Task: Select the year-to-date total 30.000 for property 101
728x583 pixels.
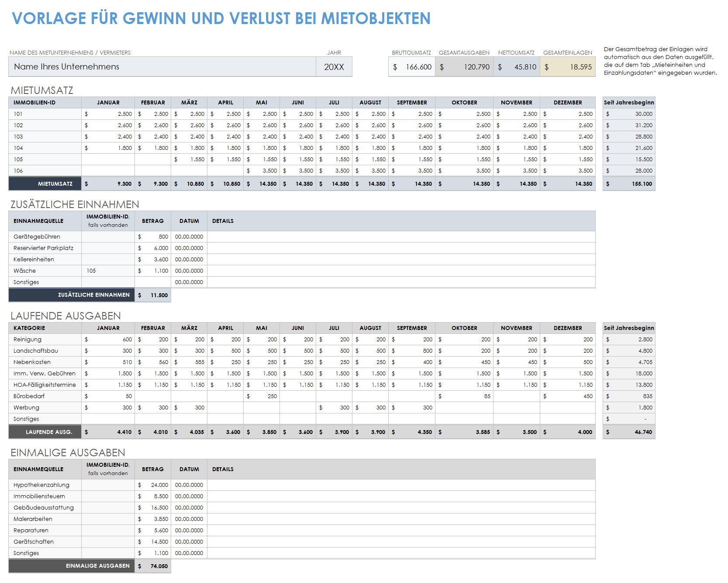Action: click(x=629, y=114)
